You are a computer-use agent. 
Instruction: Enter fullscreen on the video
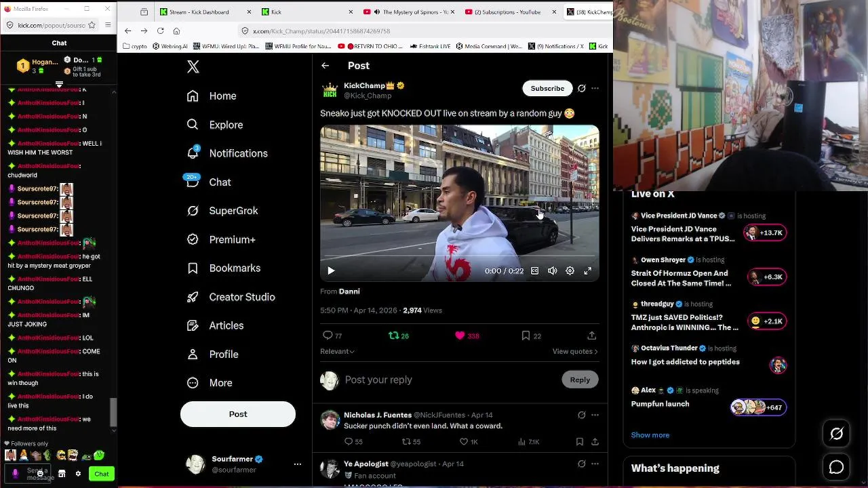[588, 270]
